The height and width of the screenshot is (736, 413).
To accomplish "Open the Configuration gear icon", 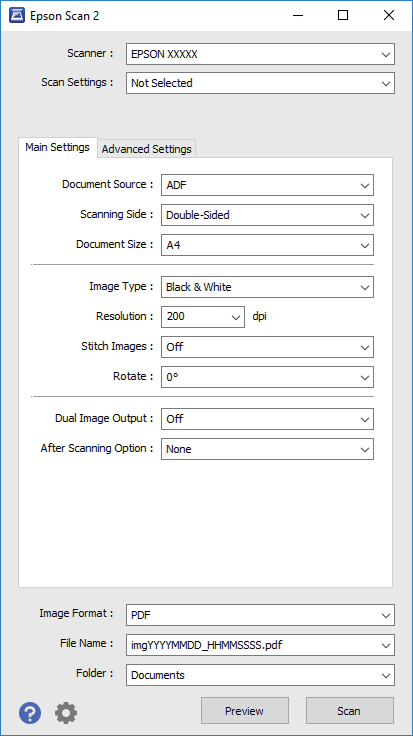I will [66, 713].
